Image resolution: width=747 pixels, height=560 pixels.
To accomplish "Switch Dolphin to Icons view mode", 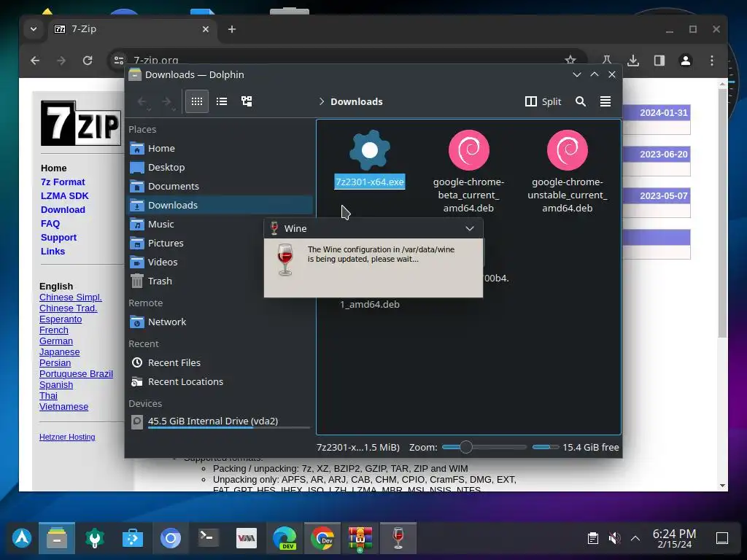I will tap(197, 101).
